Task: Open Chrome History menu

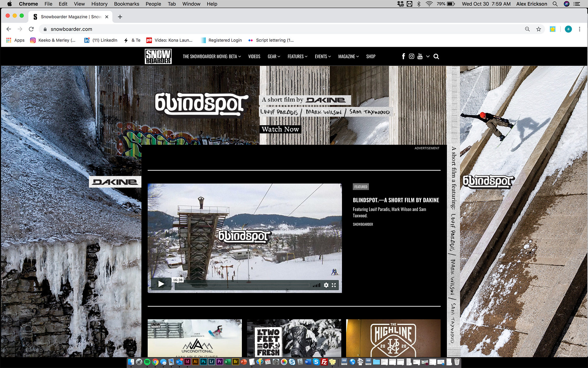Action: pyautogui.click(x=99, y=4)
